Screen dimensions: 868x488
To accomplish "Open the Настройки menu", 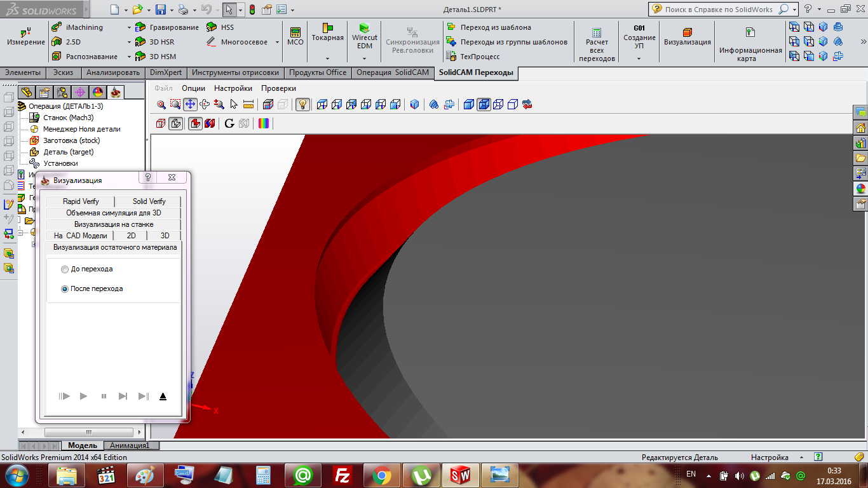I will [233, 88].
